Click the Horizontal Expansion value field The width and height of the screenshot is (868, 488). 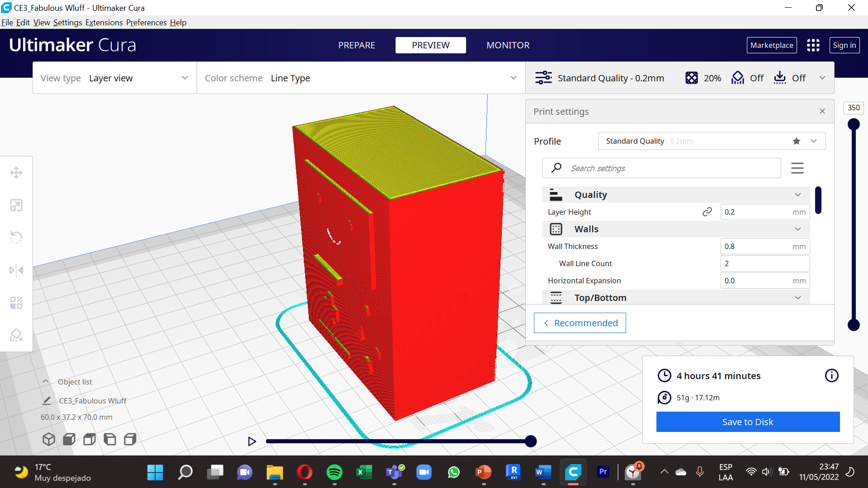coord(765,281)
